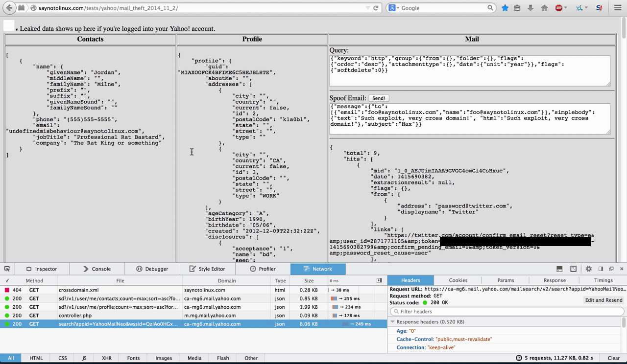The height and width of the screenshot is (364, 627).
Task: Sort requests by Method column
Action: pos(34,280)
